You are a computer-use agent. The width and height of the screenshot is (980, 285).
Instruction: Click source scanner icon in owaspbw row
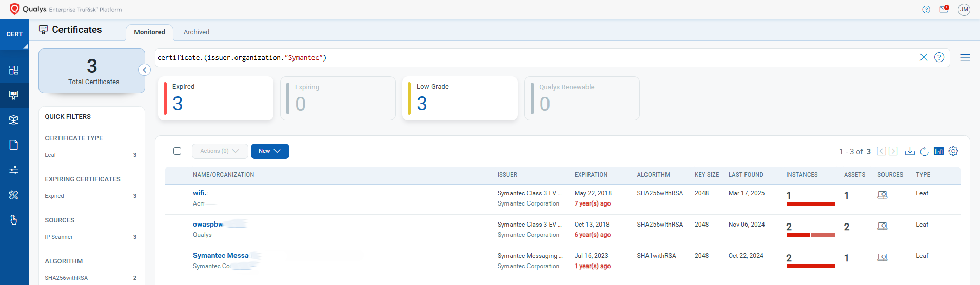883,226
